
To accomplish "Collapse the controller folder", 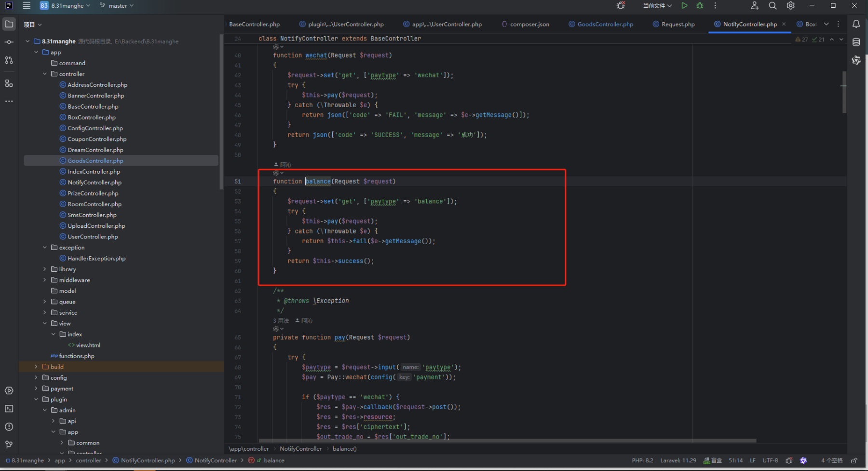I will tap(45, 74).
